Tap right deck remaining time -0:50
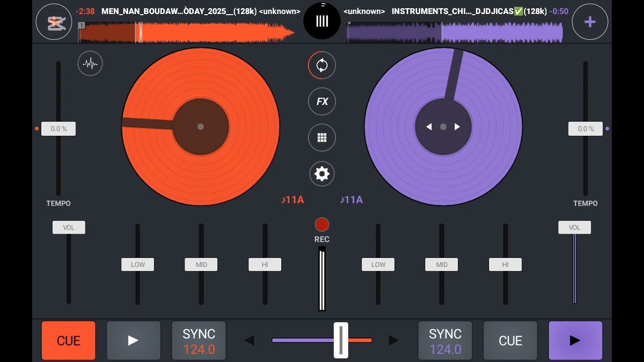644x362 pixels. click(x=559, y=11)
